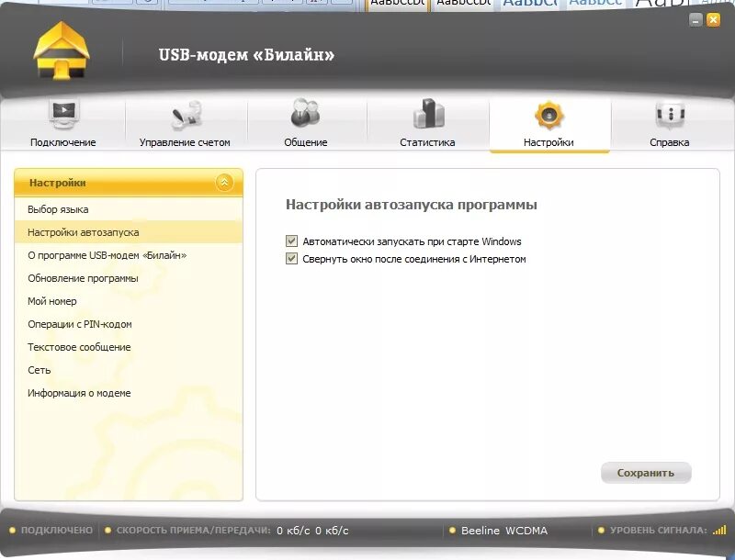Click the ПОДКЛЮЧЕНО status indicator
The height and width of the screenshot is (560, 735).
click(51, 530)
